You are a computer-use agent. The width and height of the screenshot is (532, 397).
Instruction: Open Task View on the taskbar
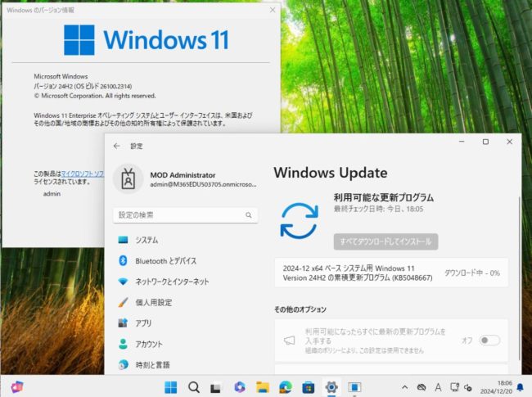216,387
